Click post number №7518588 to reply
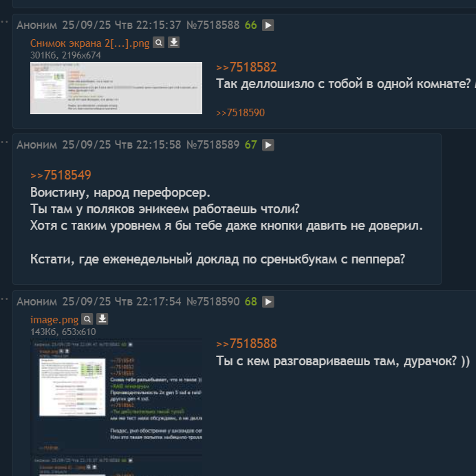The height and width of the screenshot is (476, 476). [x=213, y=25]
